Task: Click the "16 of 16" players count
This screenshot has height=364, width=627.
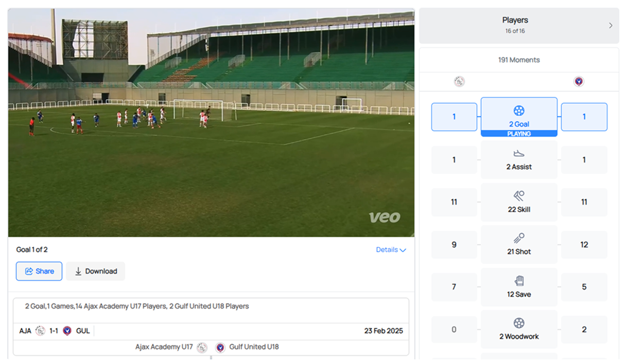Action: point(515,31)
